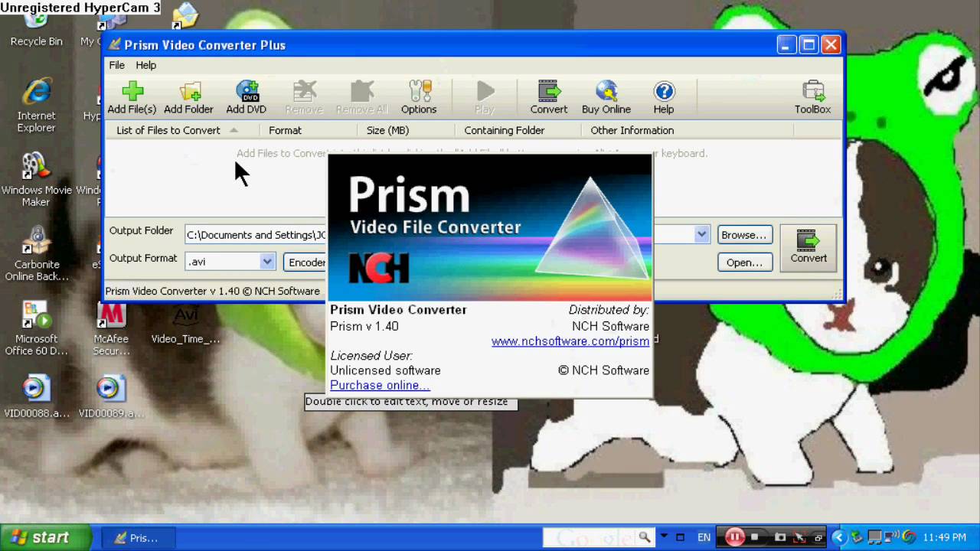
Task: Click the EN language bar indicator
Action: point(704,537)
